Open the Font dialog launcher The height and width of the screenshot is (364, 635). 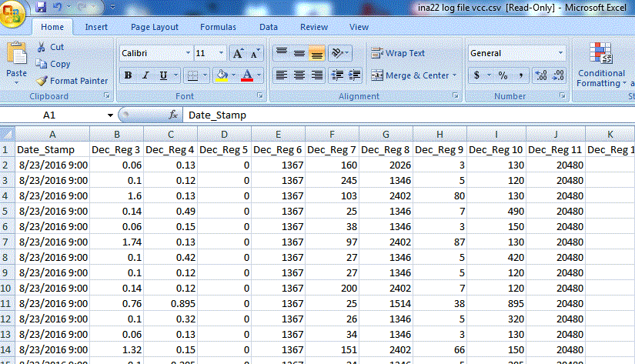(260, 96)
